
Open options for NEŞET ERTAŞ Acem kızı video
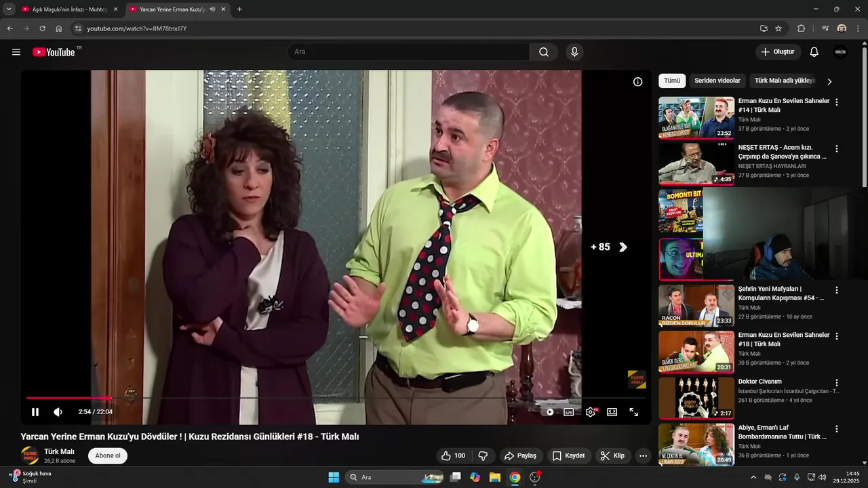pos(836,148)
